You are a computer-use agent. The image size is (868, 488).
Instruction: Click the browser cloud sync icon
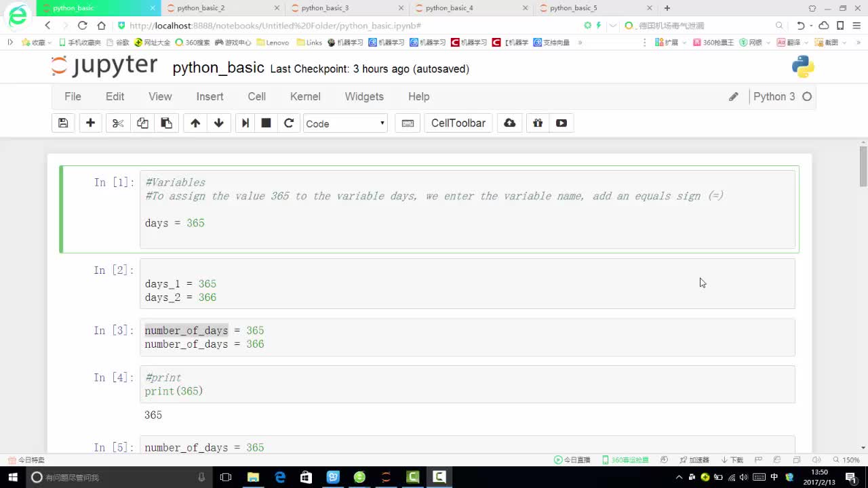(x=824, y=25)
